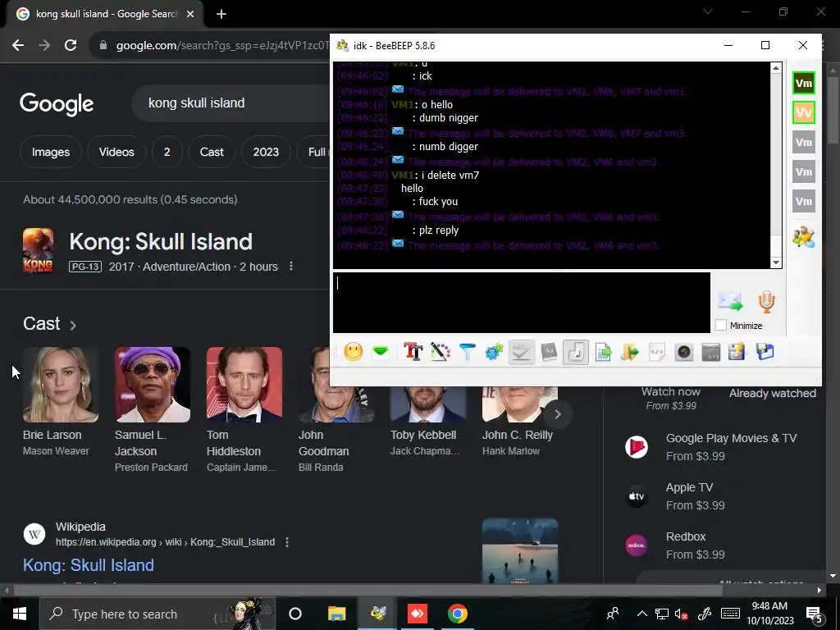840x630 pixels.
Task: Click the blue funnel filter messages icon
Action: coord(467,352)
